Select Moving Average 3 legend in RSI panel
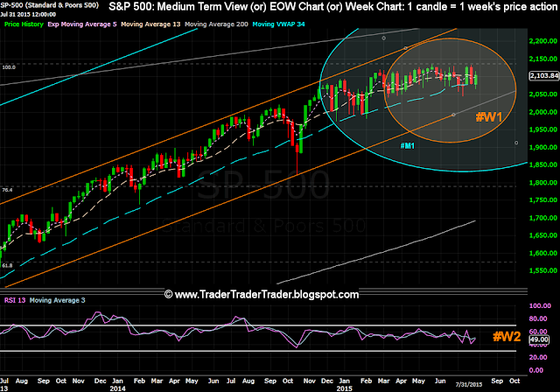 coord(57,300)
